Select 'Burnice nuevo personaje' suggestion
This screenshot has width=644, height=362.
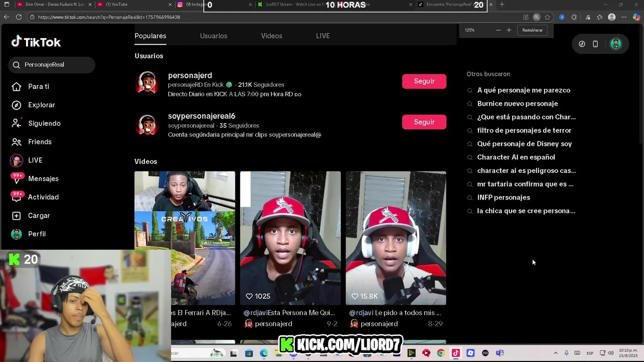tap(518, 104)
